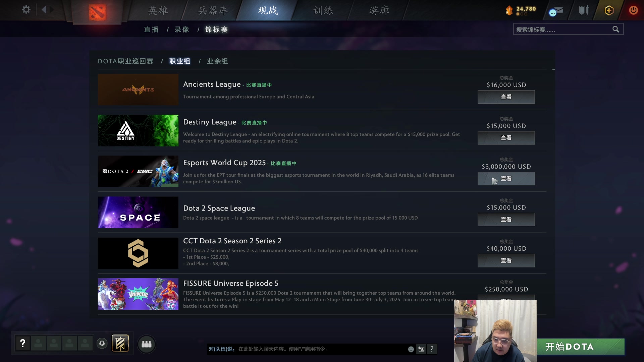Open the guild banner icon

pyautogui.click(x=120, y=343)
